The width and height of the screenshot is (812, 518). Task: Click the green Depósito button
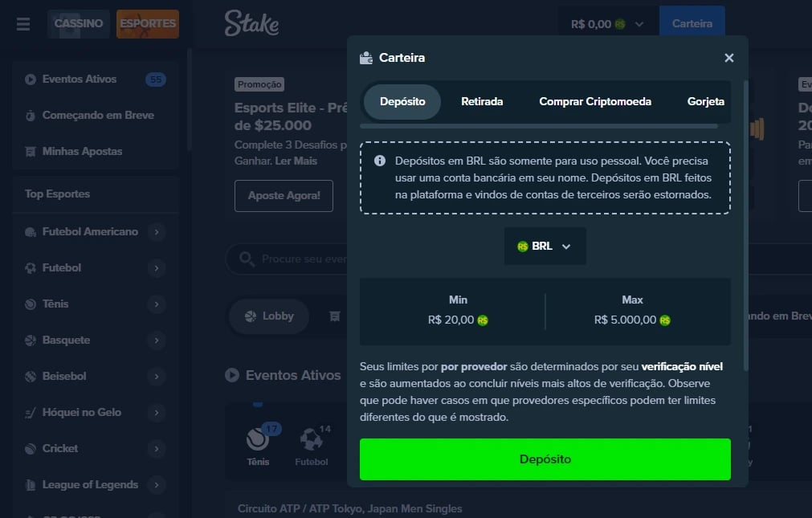pos(545,459)
